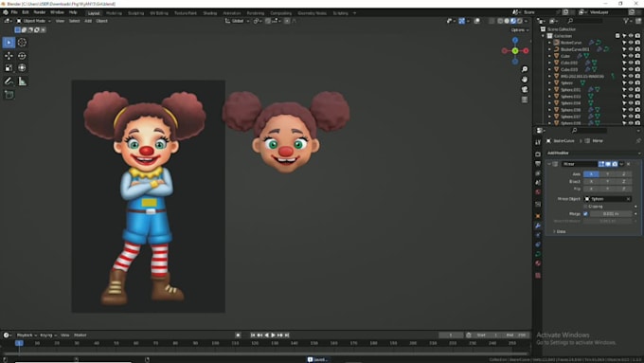The image size is (644, 363).
Task: Open Global transform orientation dropdown
Action: (238, 21)
